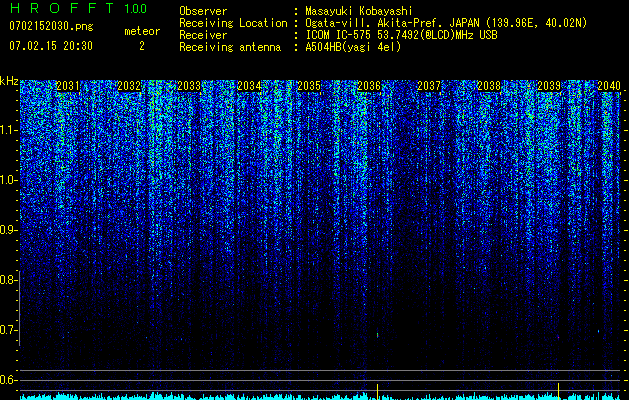Click the Receiving Location label
Image resolution: width=629 pixels, height=400 pixels.
(x=233, y=23)
